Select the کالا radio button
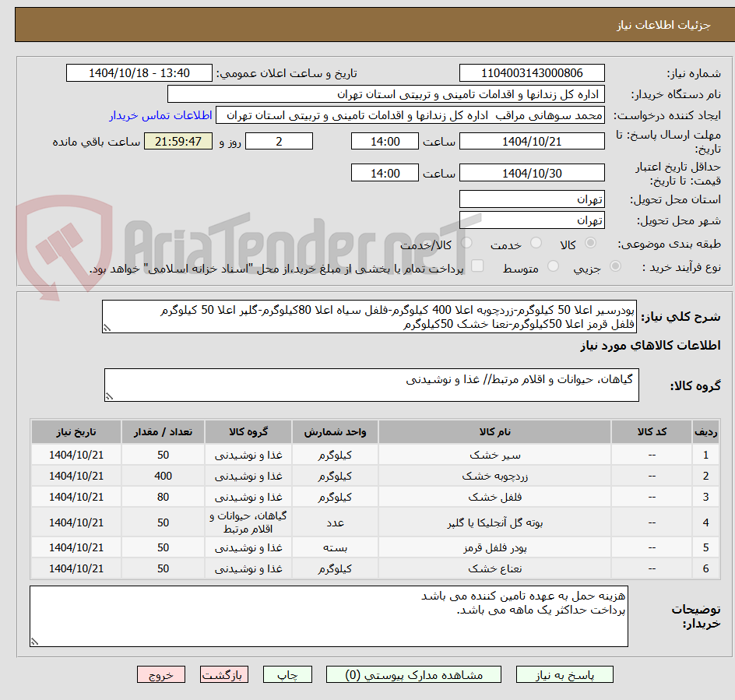Image resolution: width=735 pixels, height=700 pixels. point(591,243)
